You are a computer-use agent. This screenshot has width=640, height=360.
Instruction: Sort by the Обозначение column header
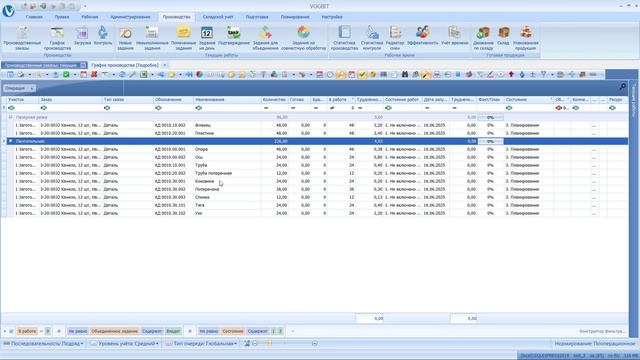coord(173,100)
